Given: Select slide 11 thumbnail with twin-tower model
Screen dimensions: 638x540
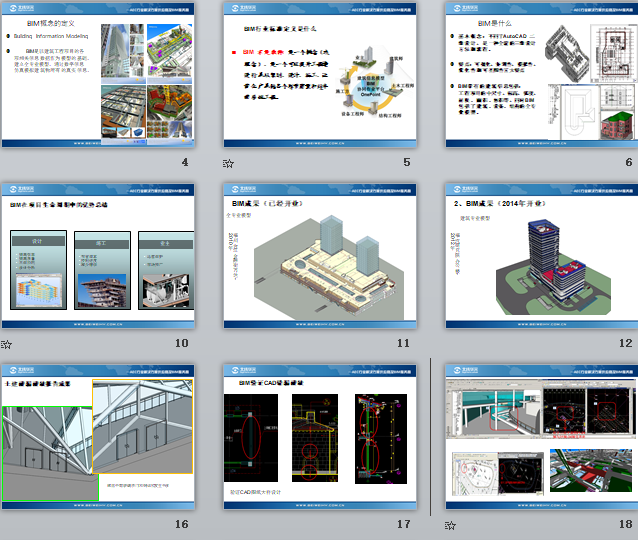Looking at the screenshot, I should [320, 256].
